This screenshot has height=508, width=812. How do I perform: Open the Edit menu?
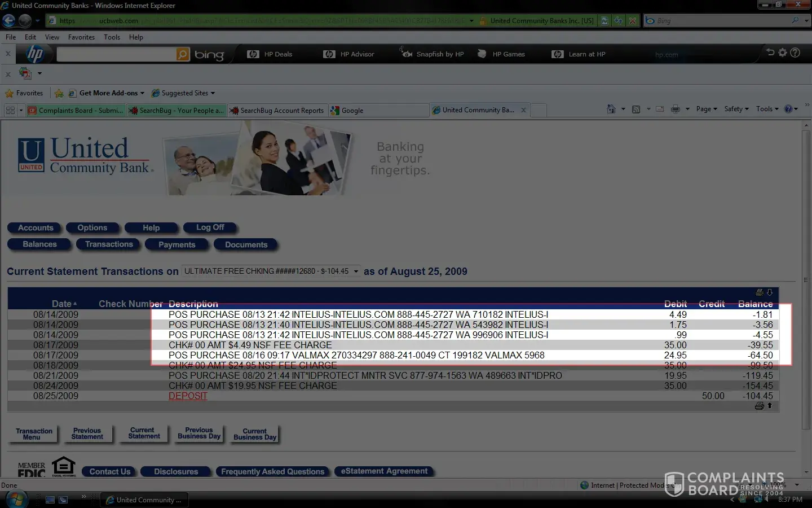pyautogui.click(x=30, y=37)
